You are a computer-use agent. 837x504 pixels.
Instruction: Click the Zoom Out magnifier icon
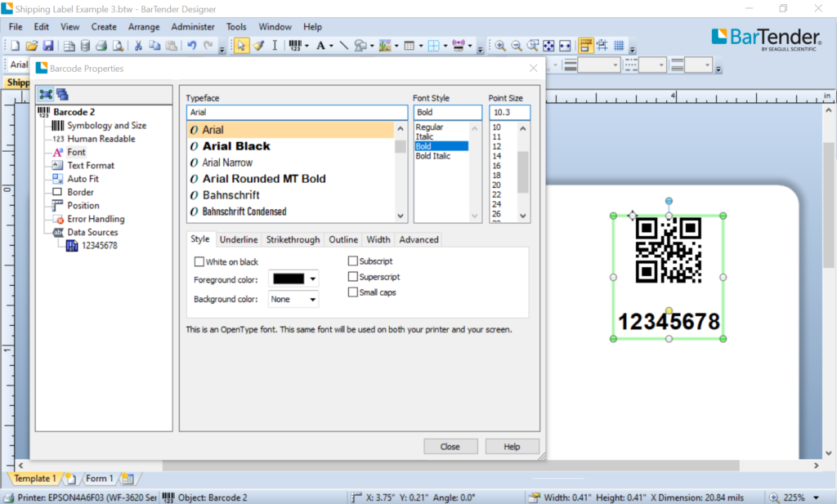click(517, 46)
